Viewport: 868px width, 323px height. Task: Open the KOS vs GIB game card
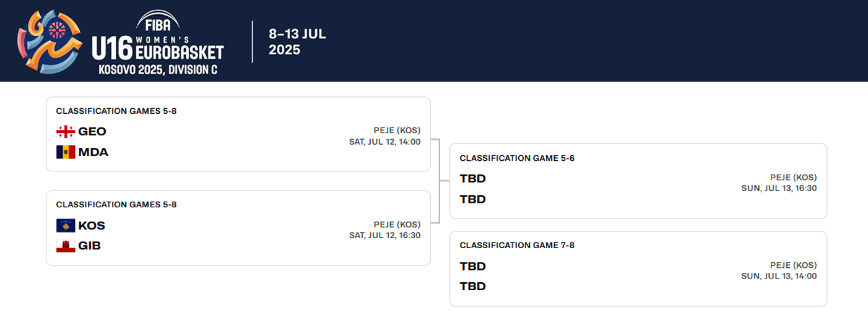coord(238,228)
